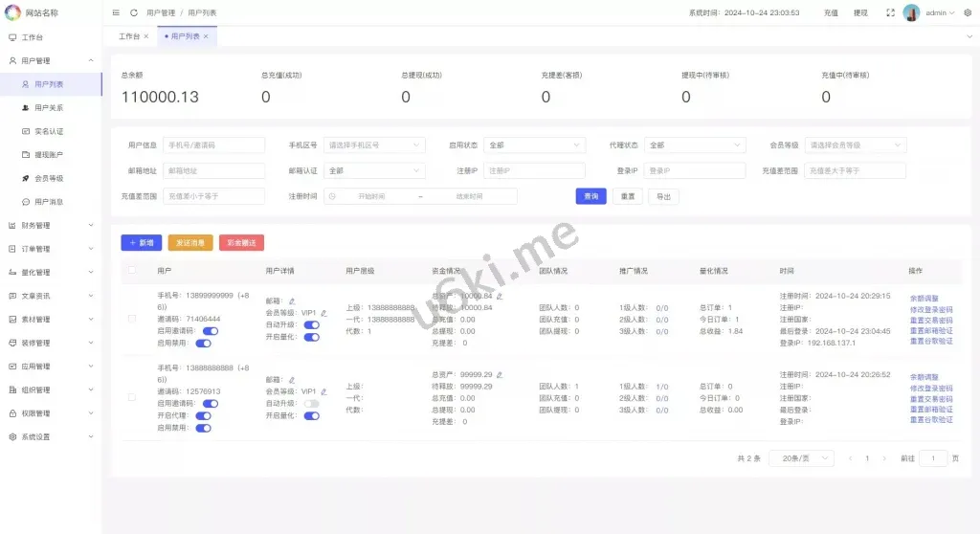980x534 pixels.
Task: Open the 会员等级 filter dropdown
Action: point(855,145)
